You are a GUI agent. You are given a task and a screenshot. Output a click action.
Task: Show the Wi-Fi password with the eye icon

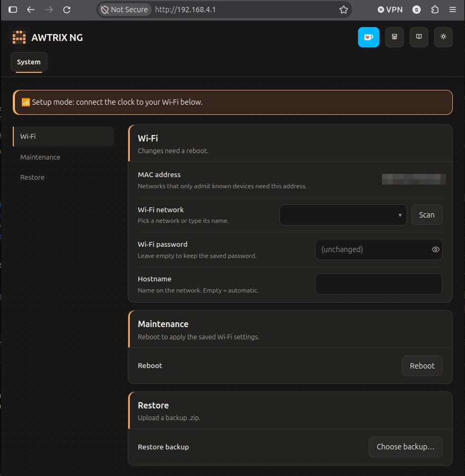436,249
